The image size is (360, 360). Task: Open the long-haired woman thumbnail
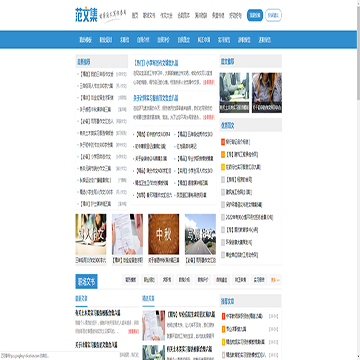(x=267, y=93)
